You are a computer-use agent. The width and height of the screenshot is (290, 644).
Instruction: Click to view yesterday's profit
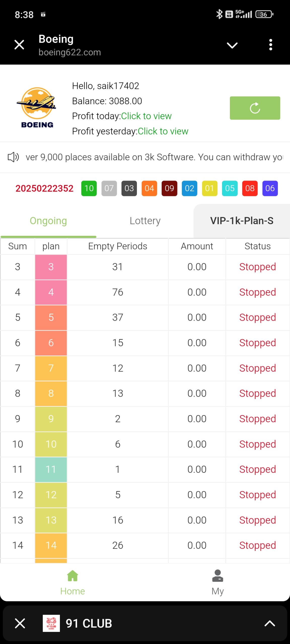click(163, 131)
